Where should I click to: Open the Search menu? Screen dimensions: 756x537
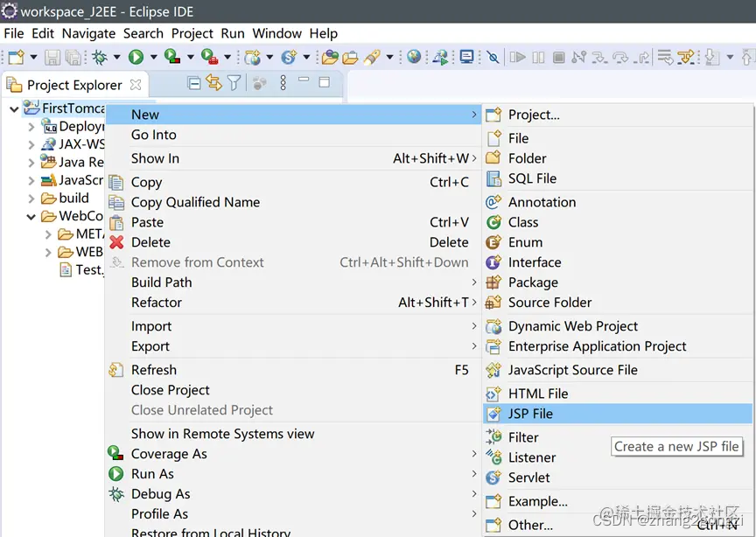tap(143, 33)
